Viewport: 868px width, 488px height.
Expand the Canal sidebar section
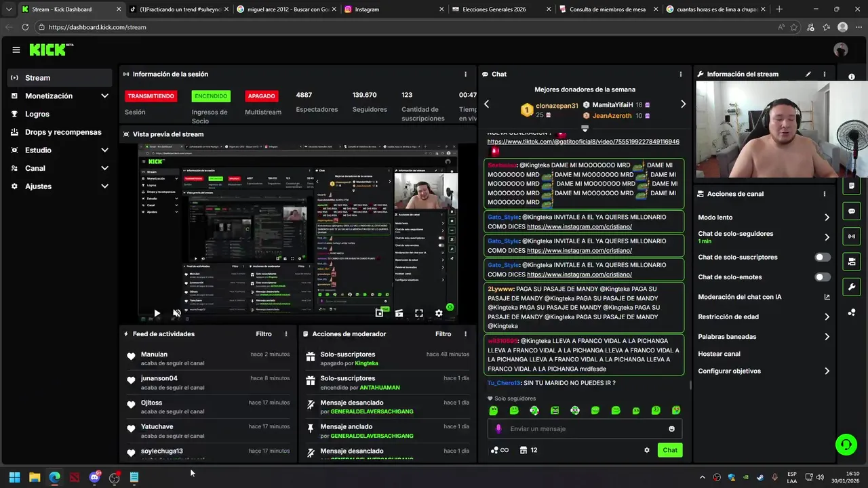[x=60, y=168]
